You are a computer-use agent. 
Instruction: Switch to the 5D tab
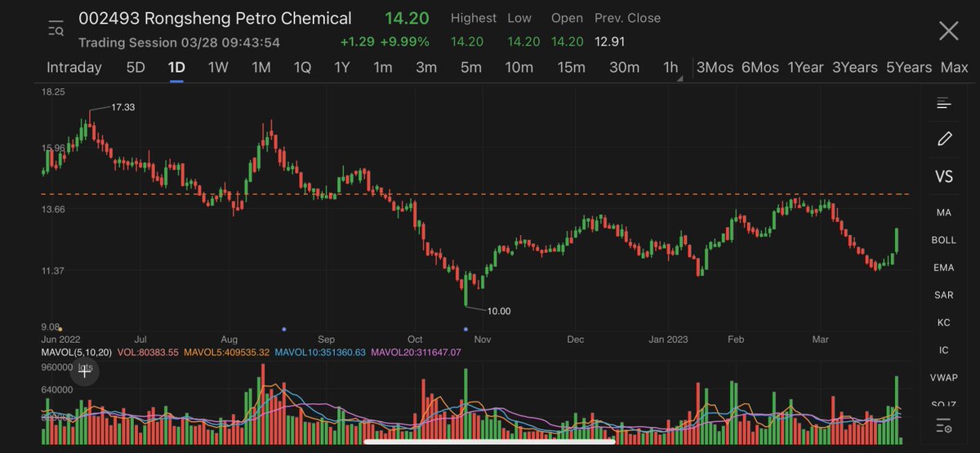tap(136, 67)
